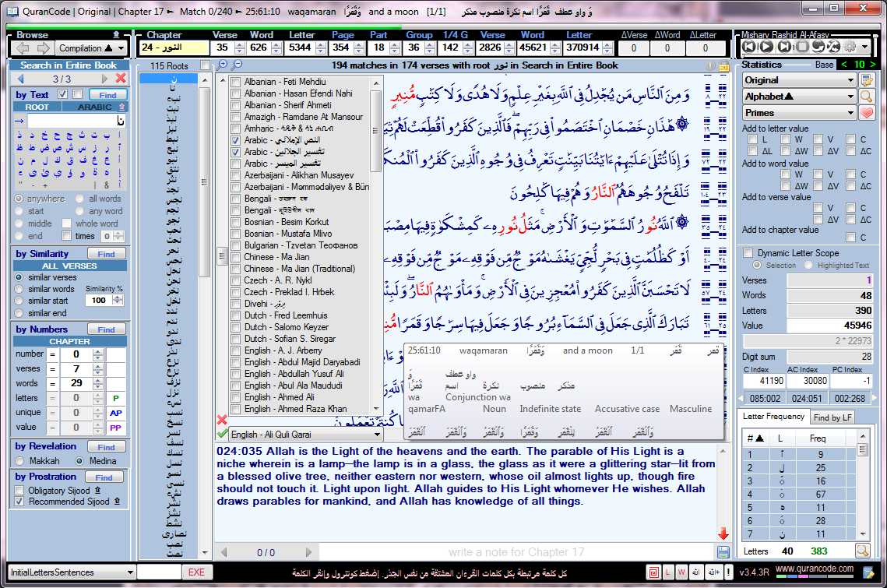
Task: Click Find next to by Similarity
Action: coord(107,254)
